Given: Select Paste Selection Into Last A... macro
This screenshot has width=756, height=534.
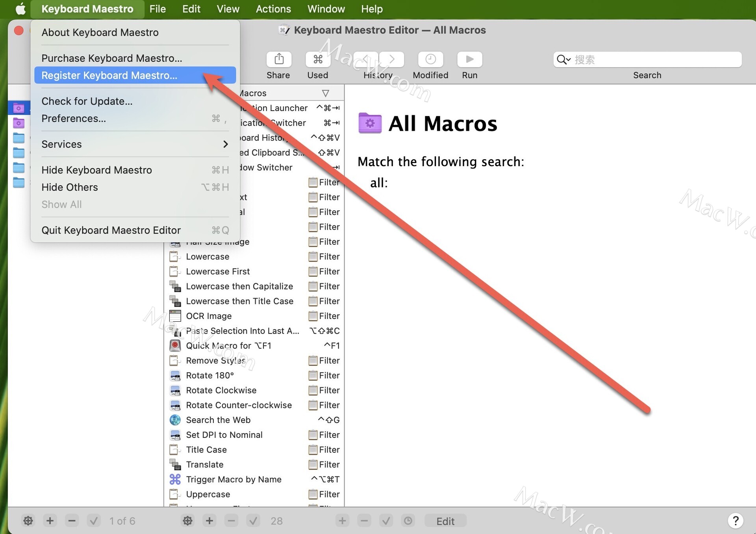Looking at the screenshot, I should pyautogui.click(x=254, y=331).
